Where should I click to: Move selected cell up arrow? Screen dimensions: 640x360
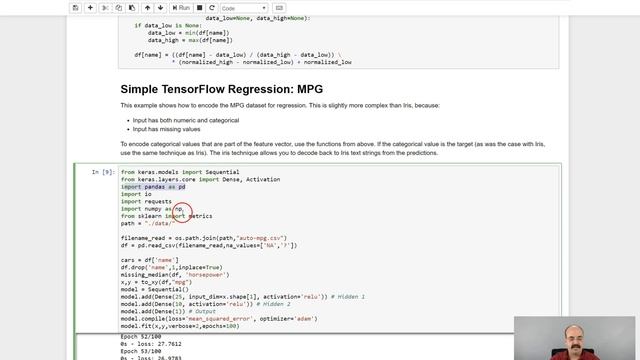click(x=147, y=8)
